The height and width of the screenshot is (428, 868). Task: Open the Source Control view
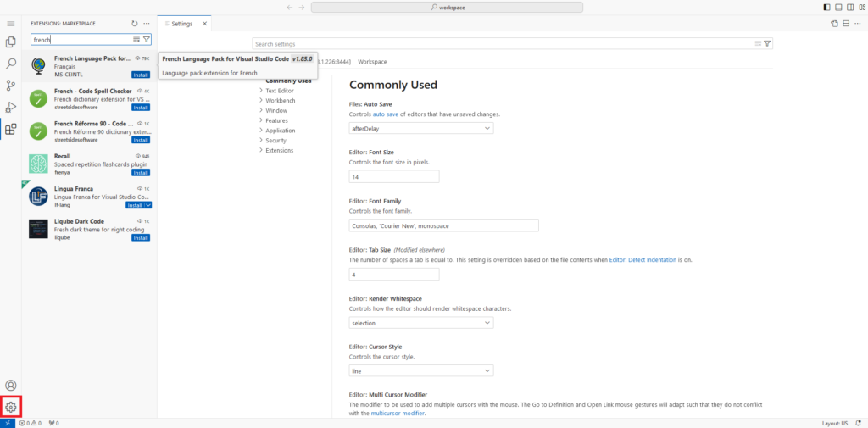coord(10,86)
